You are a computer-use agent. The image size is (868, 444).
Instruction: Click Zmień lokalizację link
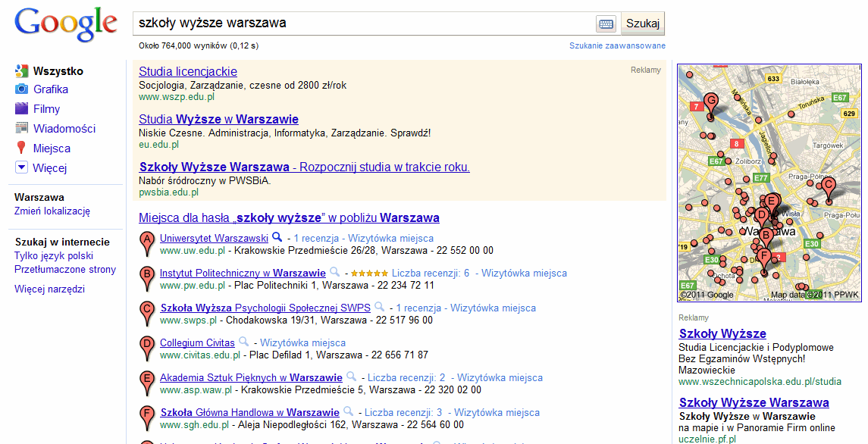coord(52,211)
